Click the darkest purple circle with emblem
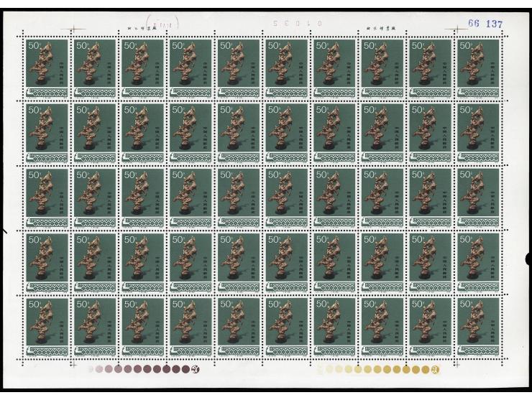 (x=196, y=369)
